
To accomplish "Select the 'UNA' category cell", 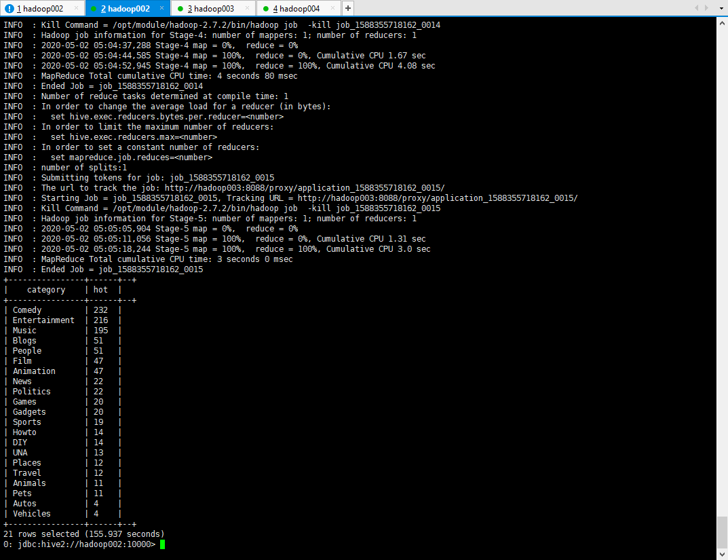I will click(x=20, y=453).
